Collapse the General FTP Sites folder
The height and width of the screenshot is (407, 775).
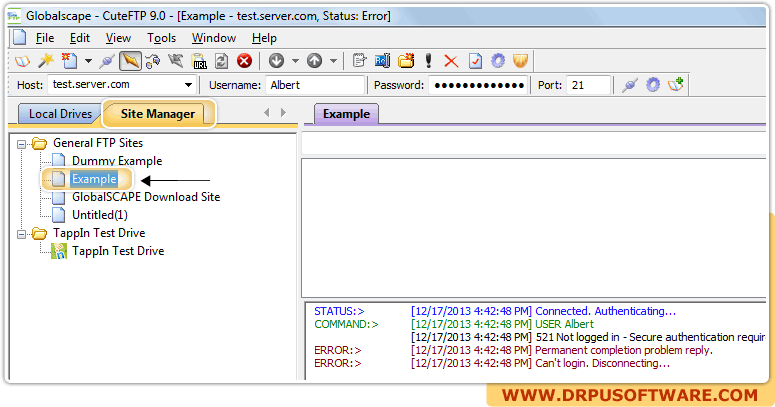(x=21, y=144)
